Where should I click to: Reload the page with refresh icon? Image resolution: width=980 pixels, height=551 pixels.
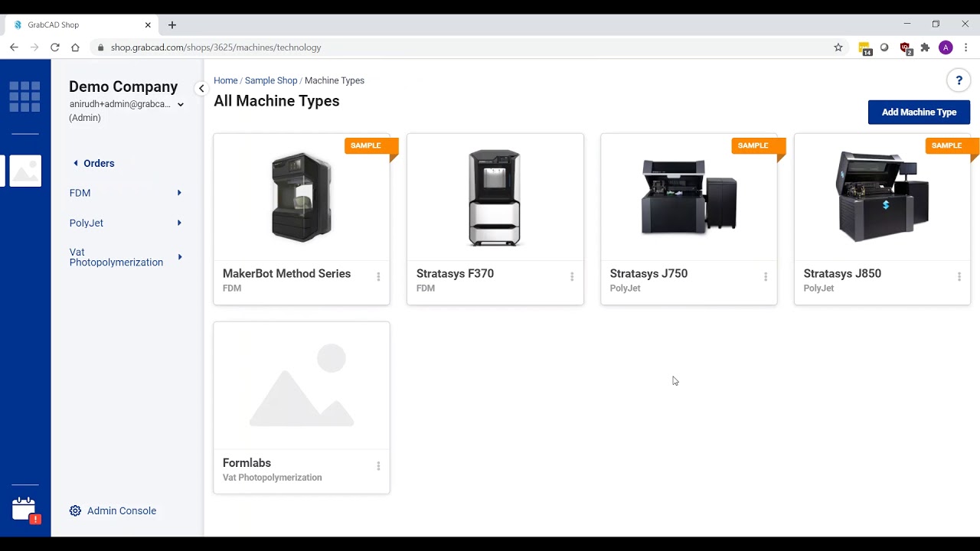(55, 47)
